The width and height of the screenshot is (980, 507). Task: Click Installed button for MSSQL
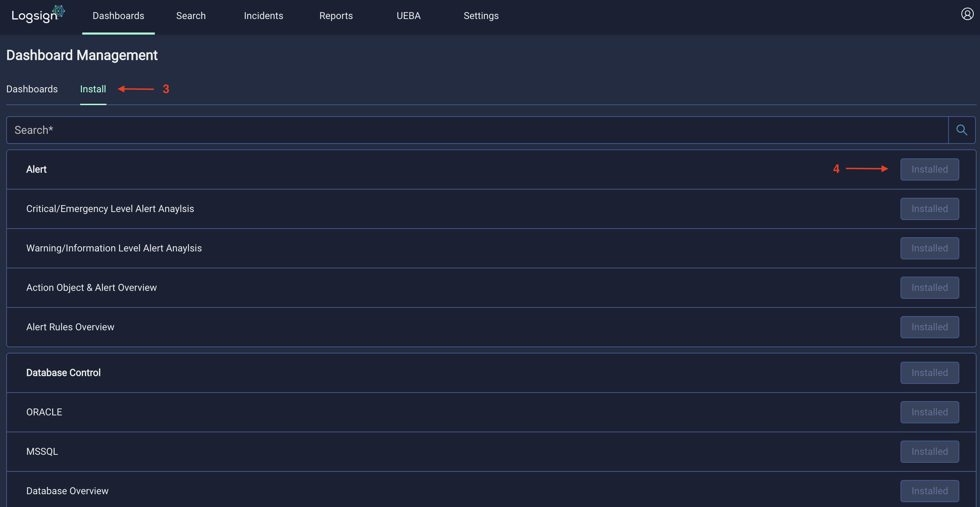[x=930, y=451]
